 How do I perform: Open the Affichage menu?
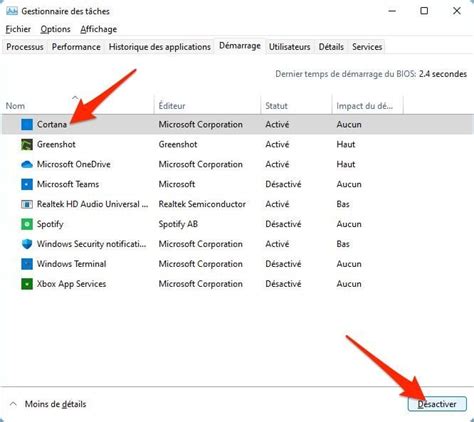coord(99,29)
